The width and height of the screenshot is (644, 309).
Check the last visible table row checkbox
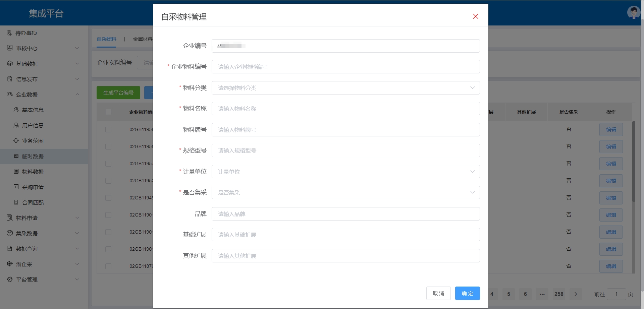108,266
